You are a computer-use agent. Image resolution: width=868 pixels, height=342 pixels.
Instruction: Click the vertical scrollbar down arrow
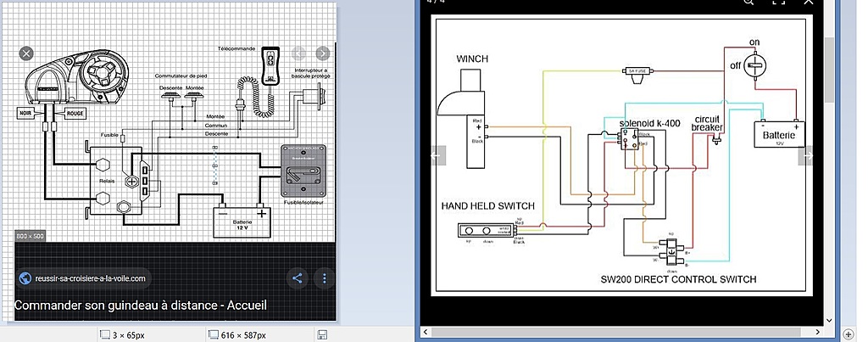pyautogui.click(x=829, y=320)
